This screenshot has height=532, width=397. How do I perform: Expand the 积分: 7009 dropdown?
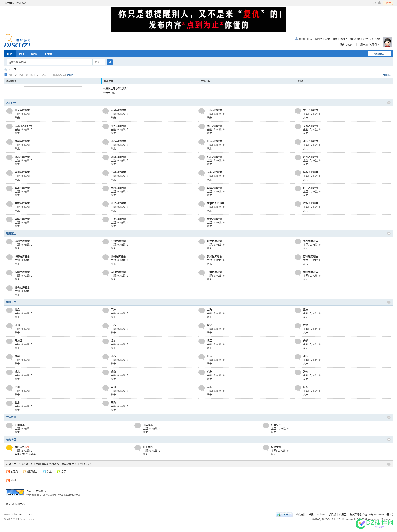(x=346, y=44)
